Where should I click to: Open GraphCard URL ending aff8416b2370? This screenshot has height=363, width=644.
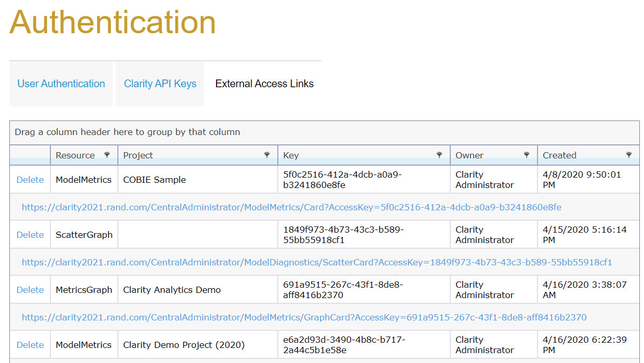click(x=304, y=317)
